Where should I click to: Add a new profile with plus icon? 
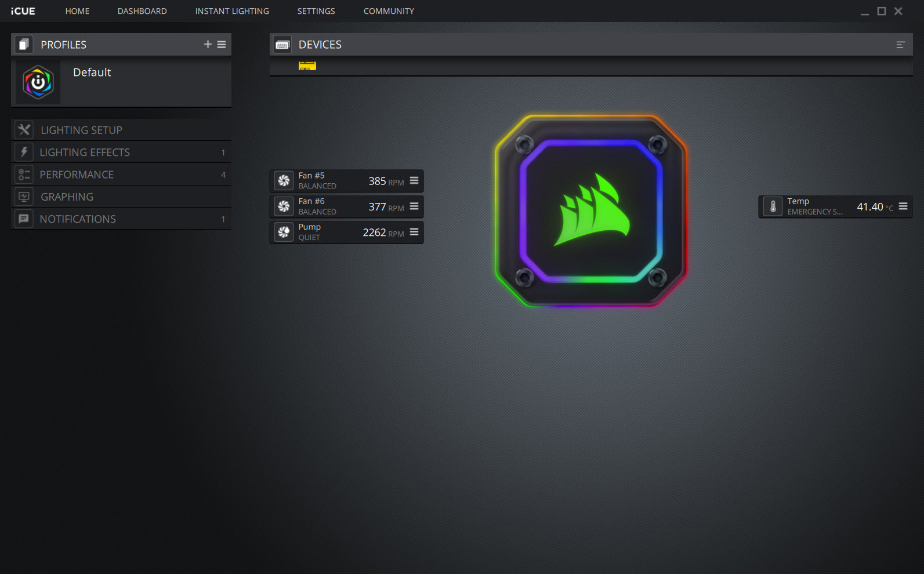coord(208,44)
